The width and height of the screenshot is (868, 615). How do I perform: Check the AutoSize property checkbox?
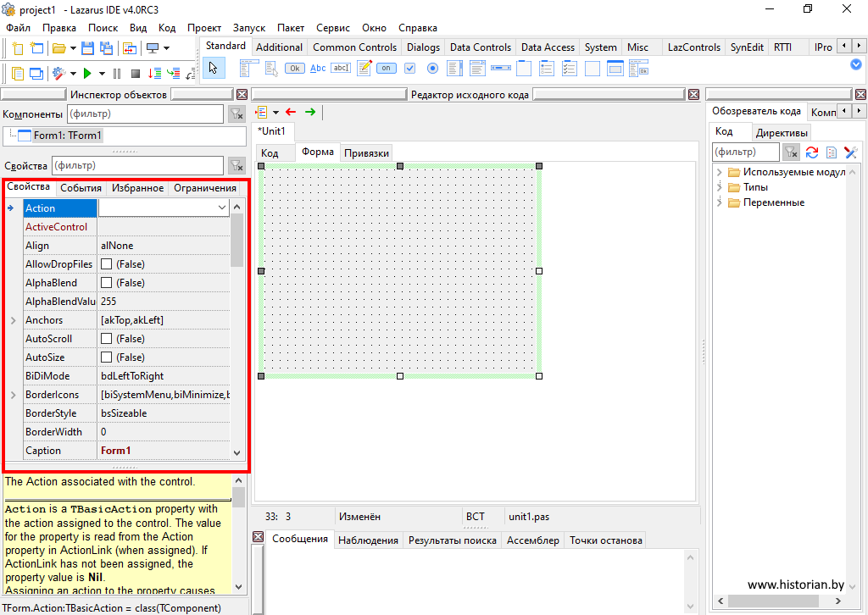click(x=107, y=357)
